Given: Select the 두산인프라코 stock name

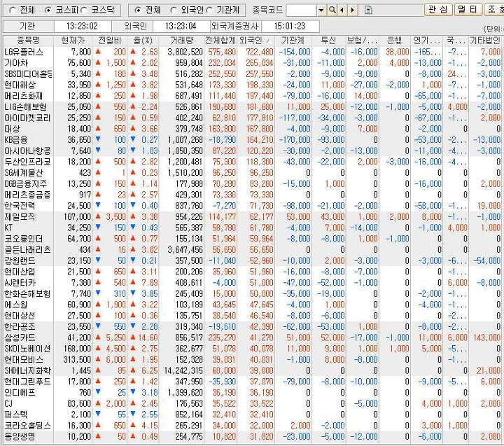Looking at the screenshot, I should 27,162.
